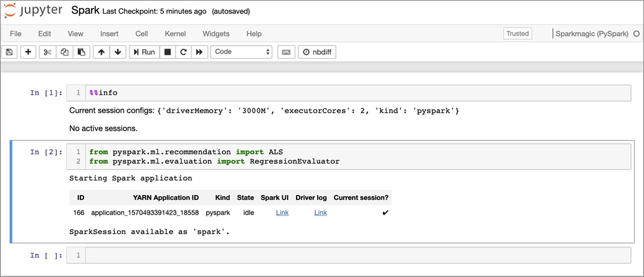644x277 pixels.
Task: Open the command palette keyboard icon
Action: click(286, 52)
